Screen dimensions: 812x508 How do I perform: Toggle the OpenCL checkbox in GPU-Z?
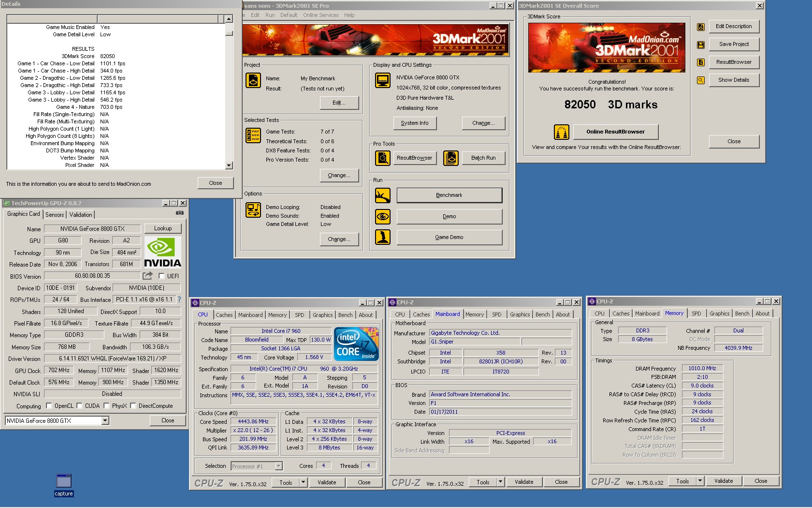(x=49, y=406)
